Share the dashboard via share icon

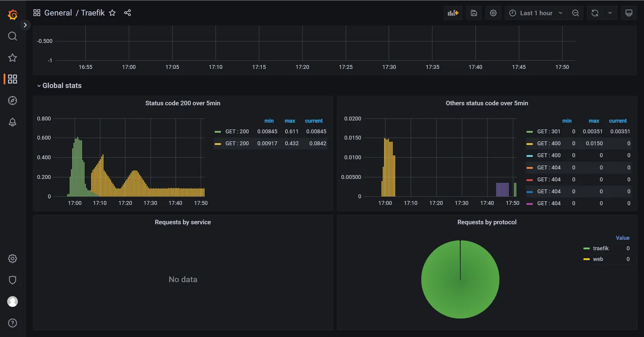(x=127, y=13)
